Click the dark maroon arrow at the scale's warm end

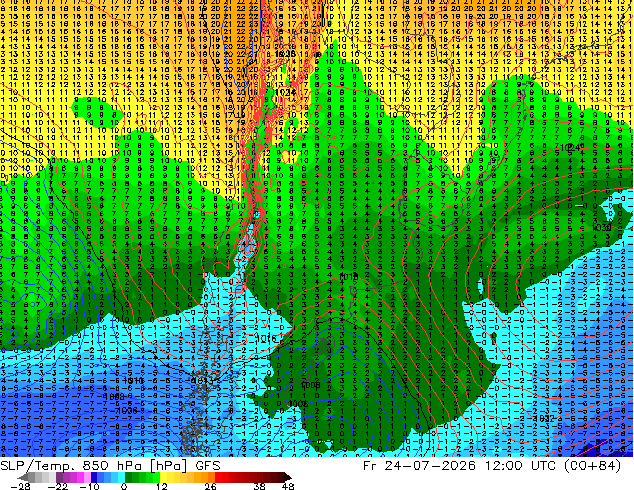pos(287,477)
